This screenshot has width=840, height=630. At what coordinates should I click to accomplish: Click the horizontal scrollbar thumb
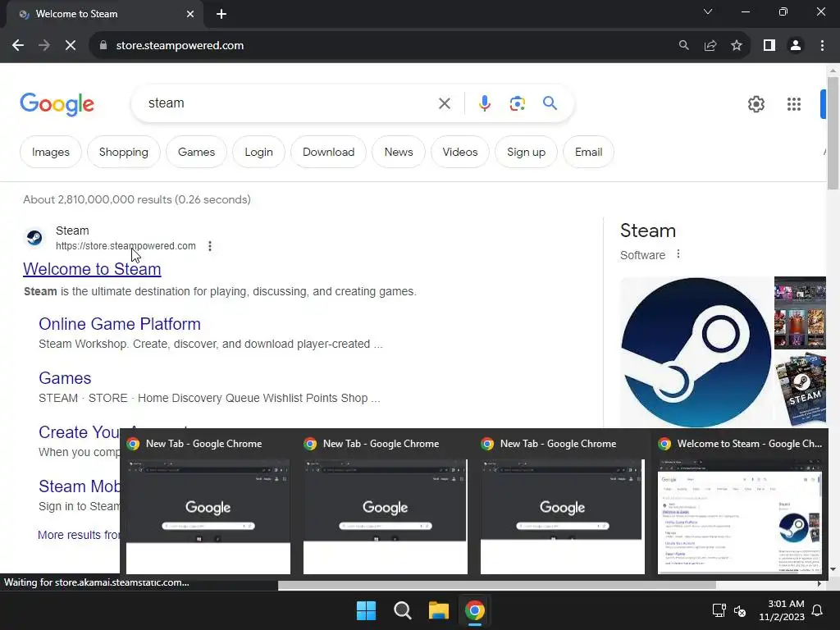pyautogui.click(x=496, y=584)
